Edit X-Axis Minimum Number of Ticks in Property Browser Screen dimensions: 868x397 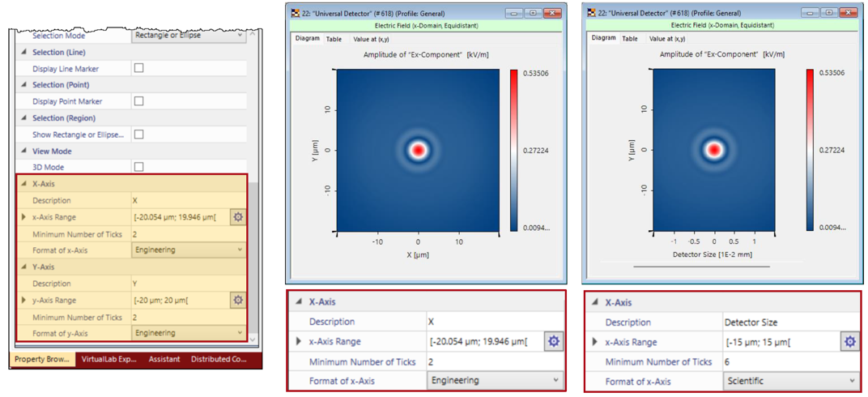click(189, 234)
